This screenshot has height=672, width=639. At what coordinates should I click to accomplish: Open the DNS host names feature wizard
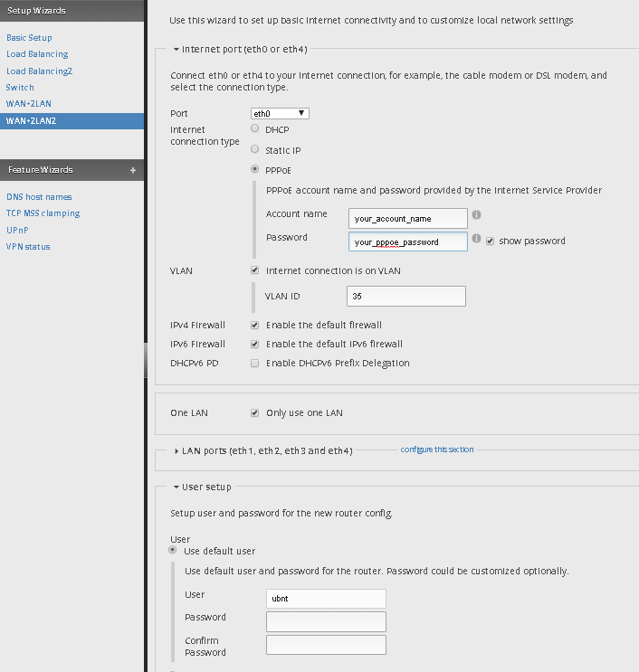point(39,196)
